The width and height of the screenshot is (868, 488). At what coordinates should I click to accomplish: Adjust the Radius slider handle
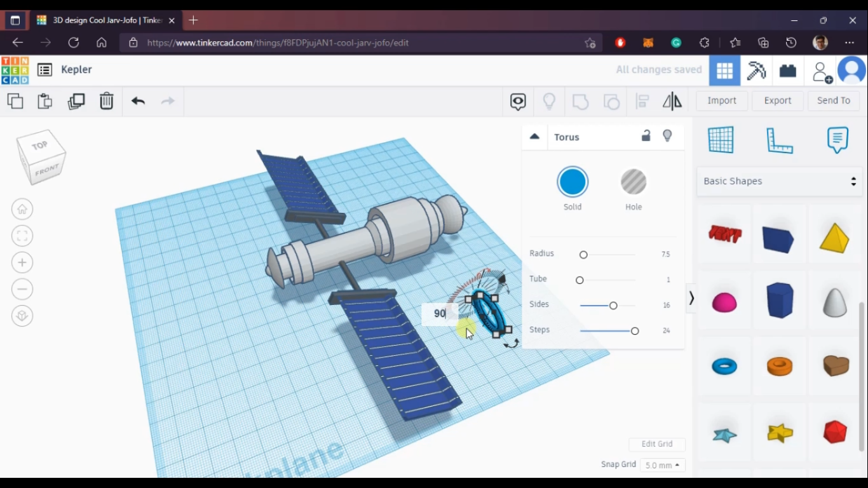click(583, 255)
